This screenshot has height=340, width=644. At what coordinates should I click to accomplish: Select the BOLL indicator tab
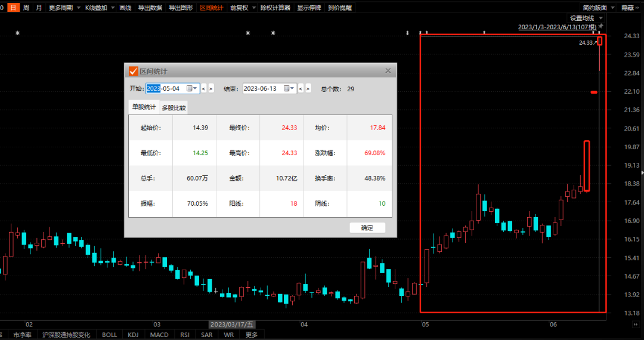[x=109, y=335]
